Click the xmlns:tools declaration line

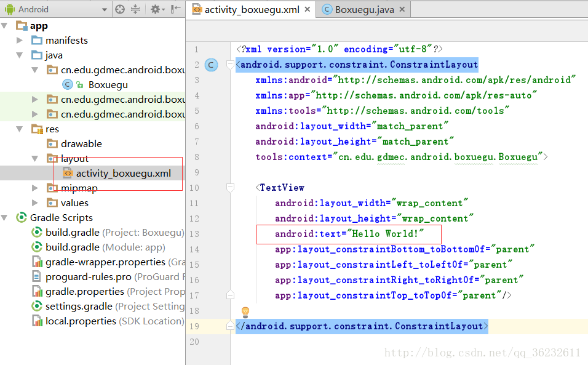coord(382,111)
